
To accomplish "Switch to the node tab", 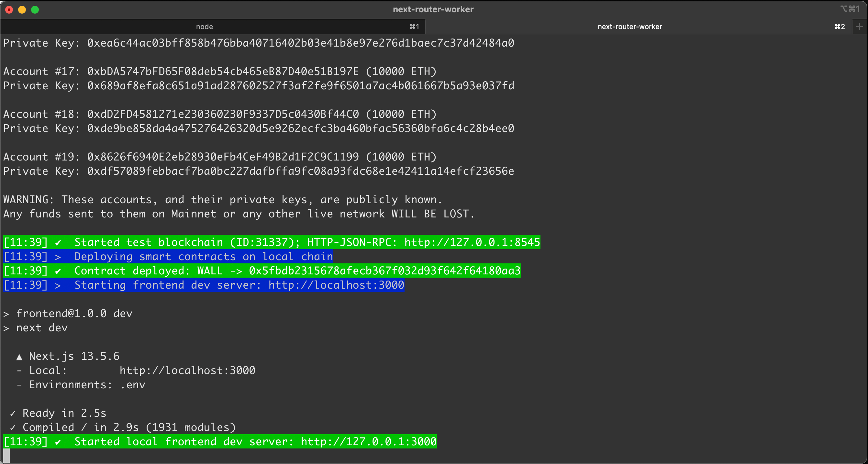I will tap(205, 26).
